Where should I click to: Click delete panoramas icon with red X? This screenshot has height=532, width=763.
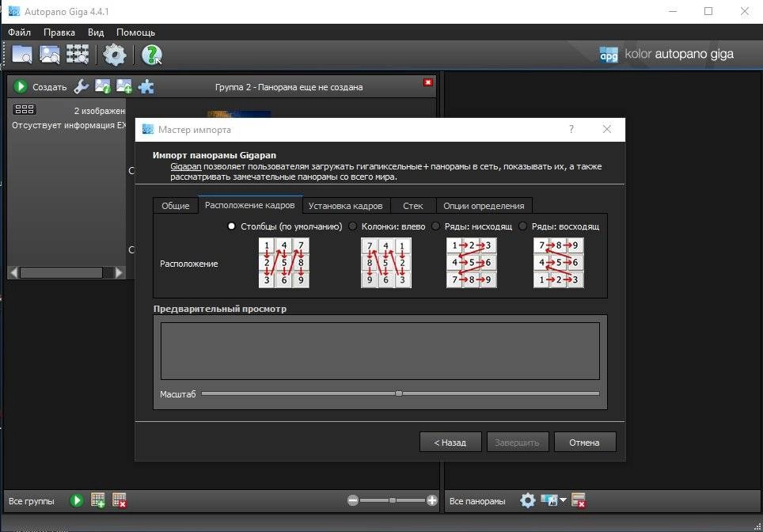coord(579,500)
